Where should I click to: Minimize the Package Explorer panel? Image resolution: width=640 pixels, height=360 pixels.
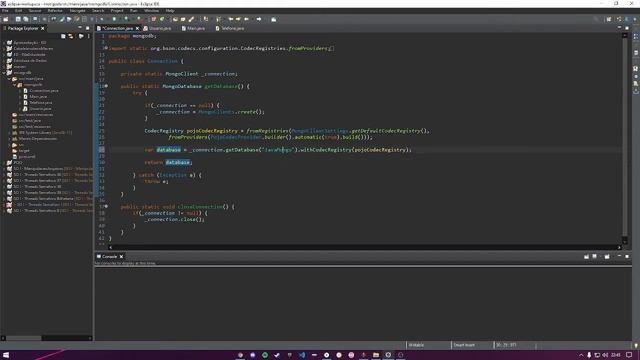click(x=80, y=28)
